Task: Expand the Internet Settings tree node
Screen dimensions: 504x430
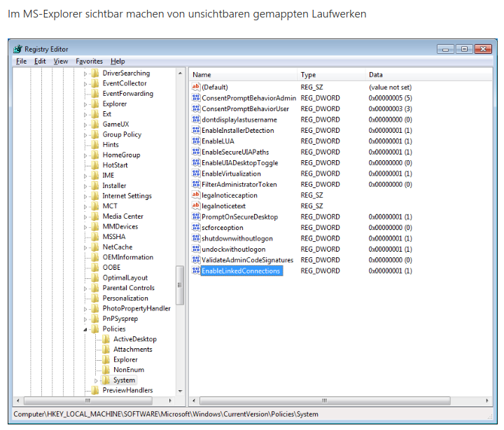Action: [85, 196]
